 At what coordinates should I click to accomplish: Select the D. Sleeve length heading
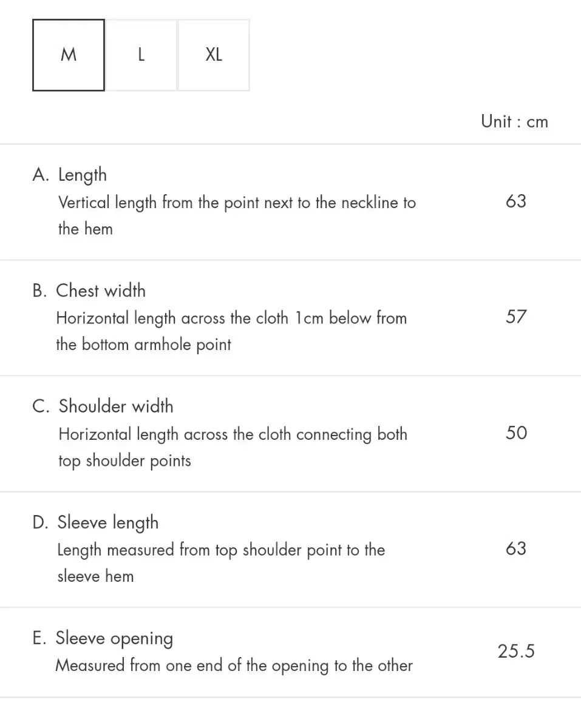pos(95,522)
